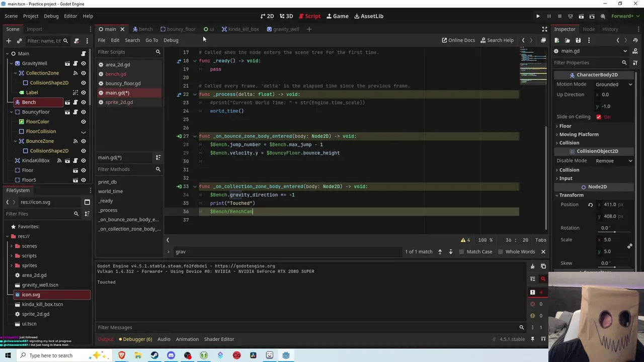Collapse the GravityWell node in the scene tree

11,63
